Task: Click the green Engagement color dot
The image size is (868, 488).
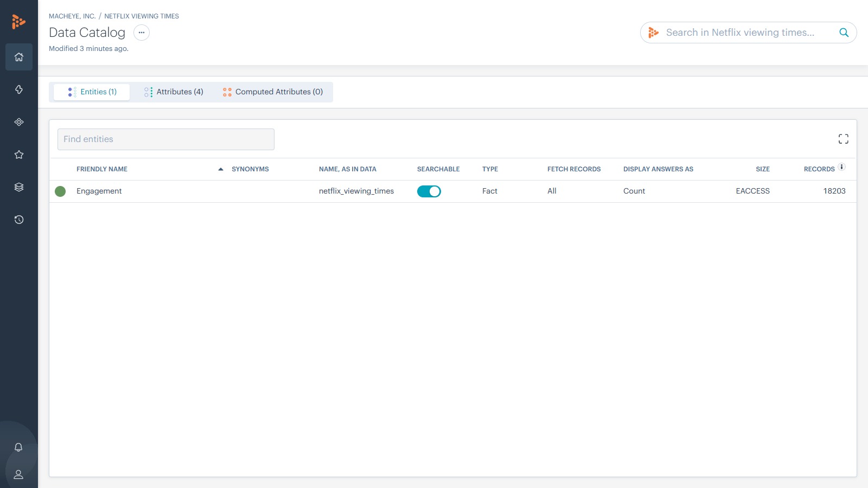Action: point(60,191)
